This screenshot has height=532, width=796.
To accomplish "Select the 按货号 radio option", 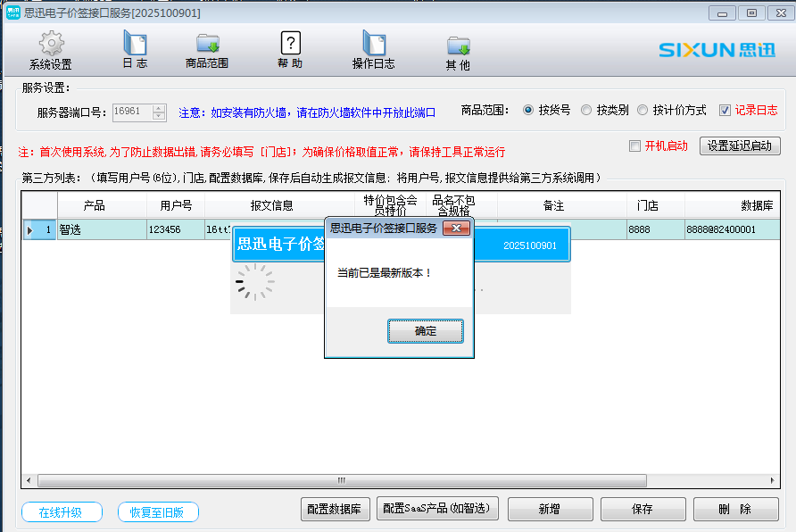I will click(528, 111).
